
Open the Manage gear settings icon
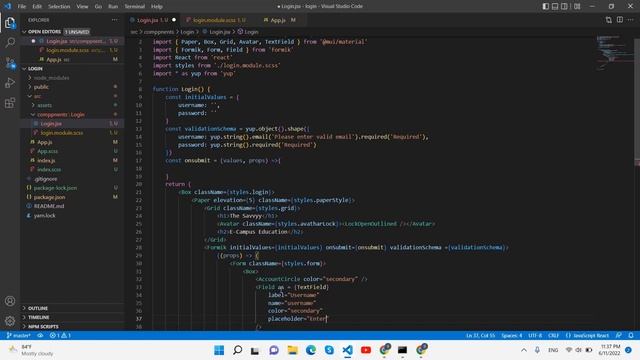10,321
